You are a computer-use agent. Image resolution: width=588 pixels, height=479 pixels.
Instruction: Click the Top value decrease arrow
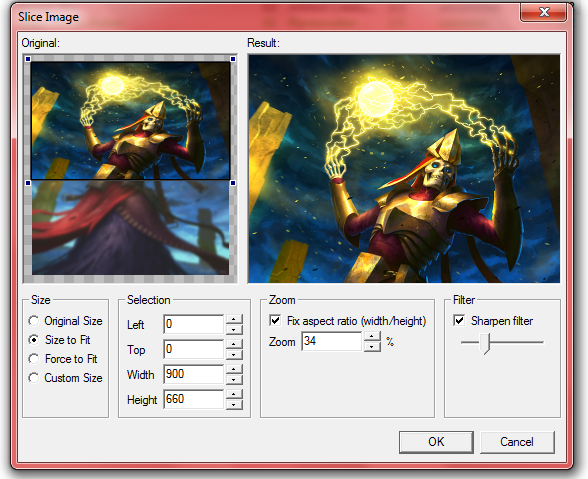click(234, 354)
